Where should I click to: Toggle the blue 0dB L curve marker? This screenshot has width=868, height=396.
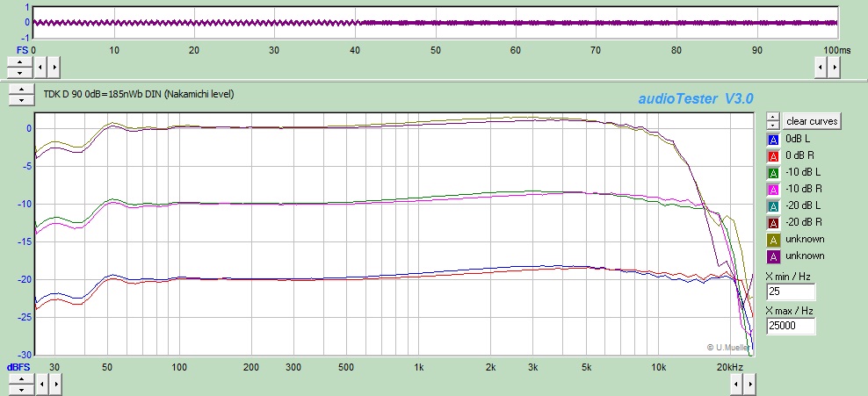pos(773,139)
